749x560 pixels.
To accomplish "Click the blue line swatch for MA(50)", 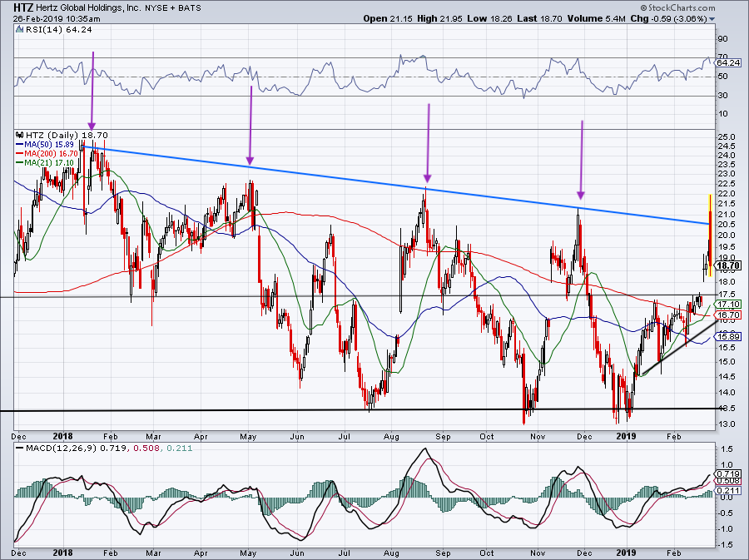I will tap(20, 144).
